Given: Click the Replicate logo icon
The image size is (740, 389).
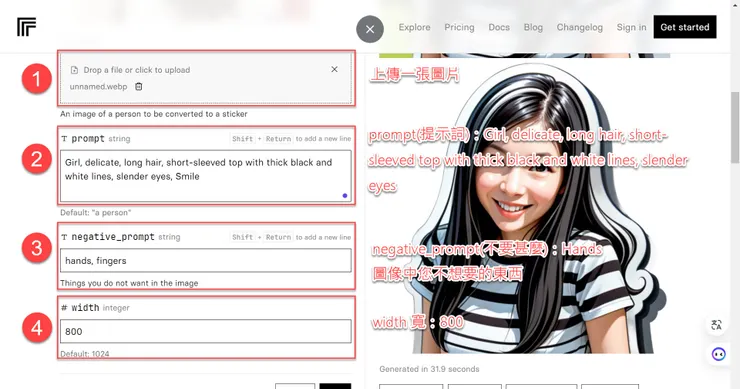Looking at the screenshot, I should point(26,27).
